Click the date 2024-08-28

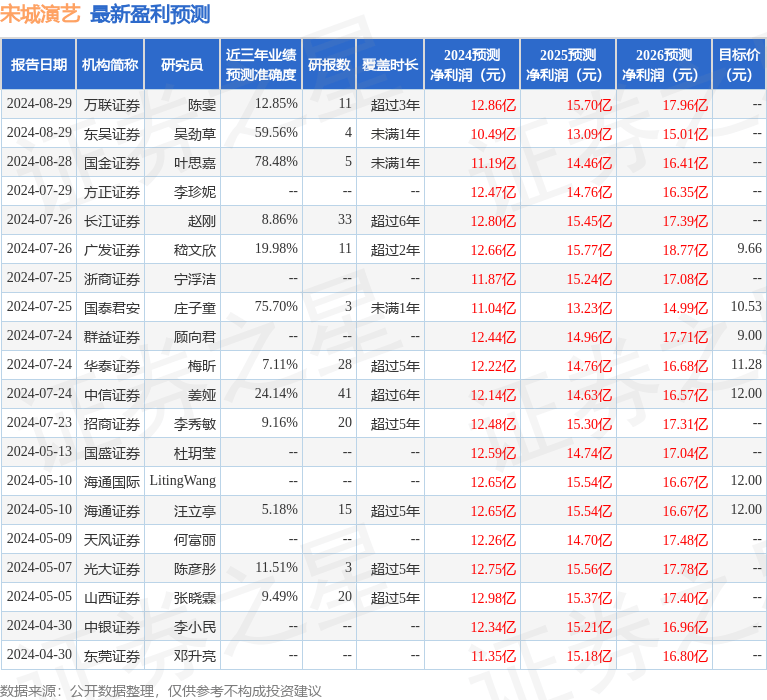39,161
